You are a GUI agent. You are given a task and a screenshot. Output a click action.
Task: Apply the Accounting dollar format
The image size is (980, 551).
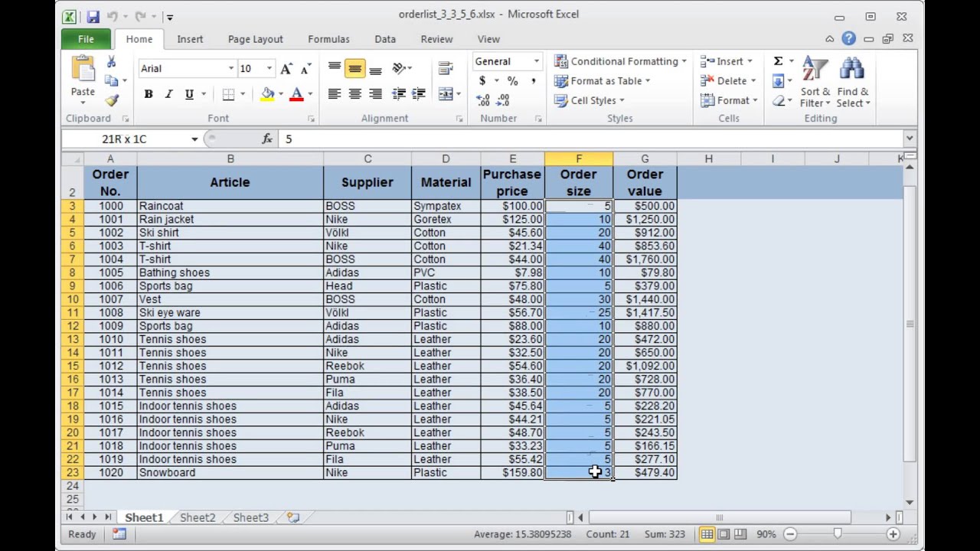click(482, 80)
